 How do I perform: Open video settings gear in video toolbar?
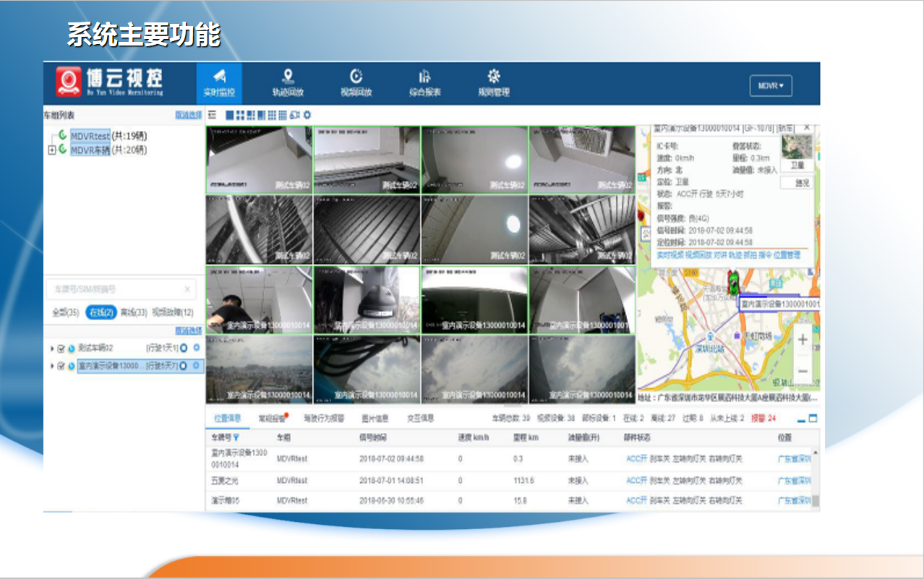click(x=307, y=115)
